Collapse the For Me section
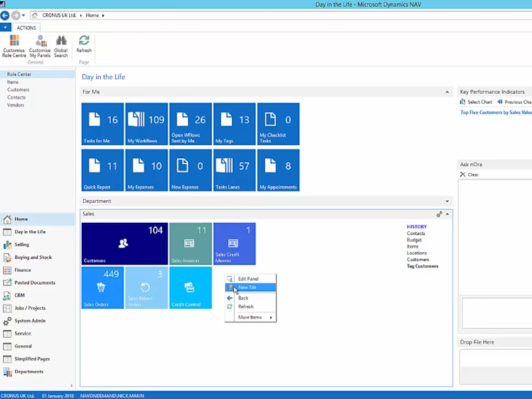 click(447, 92)
